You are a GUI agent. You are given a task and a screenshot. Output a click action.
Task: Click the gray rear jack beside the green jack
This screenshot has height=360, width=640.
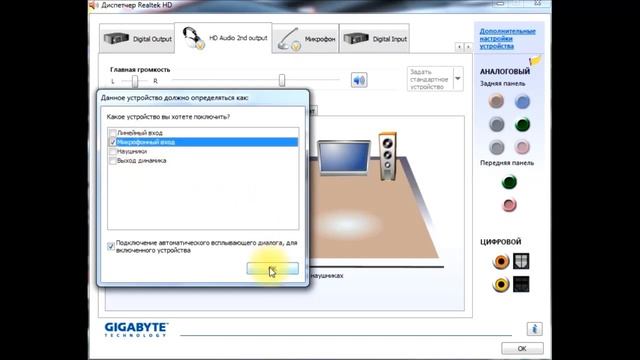tap(496, 124)
